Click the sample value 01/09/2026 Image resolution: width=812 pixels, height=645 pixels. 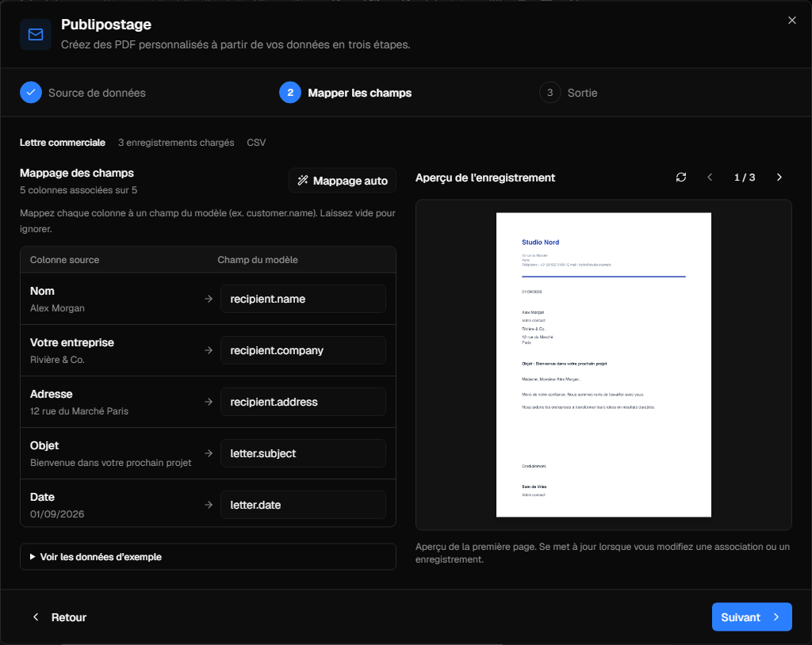point(57,514)
